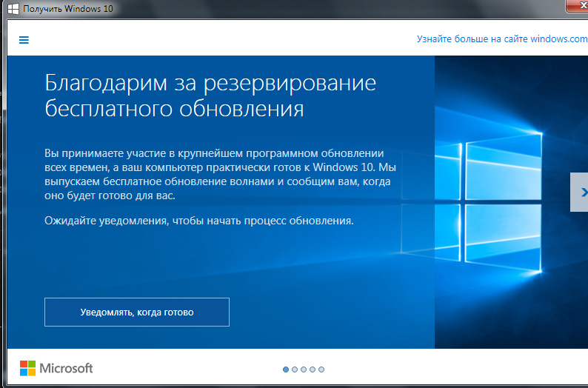The height and width of the screenshot is (388, 588).
Task: Close the Получить Windows 10 window
Action: [578, 6]
